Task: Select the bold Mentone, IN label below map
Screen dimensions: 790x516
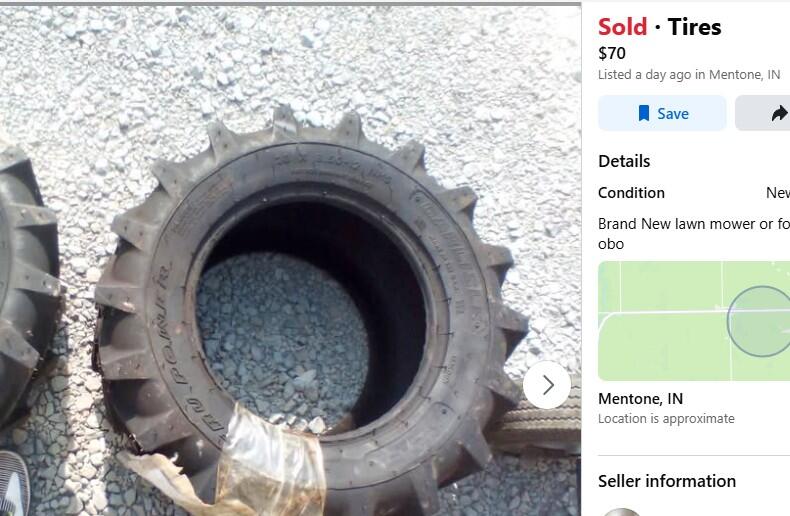Action: point(640,399)
